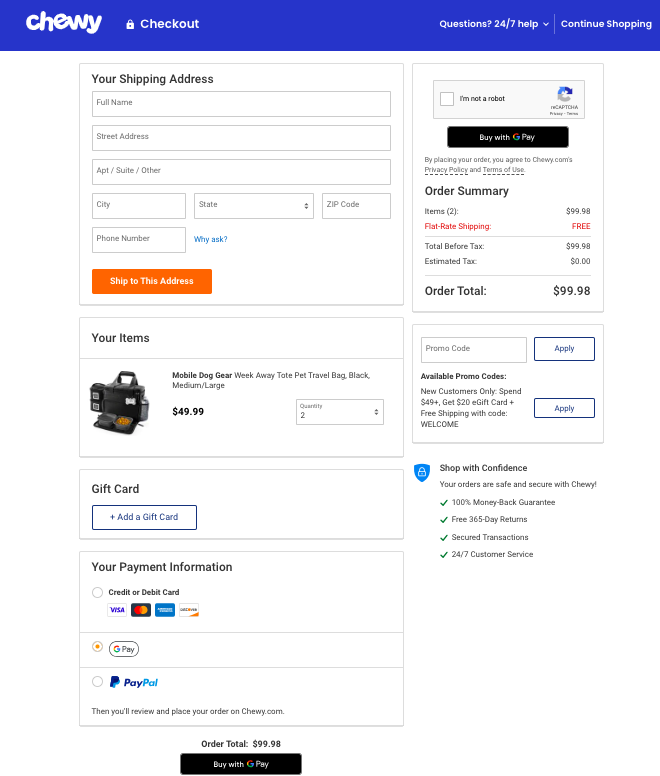The width and height of the screenshot is (660, 776).
Task: Open the Privacy Policy link
Action: click(445, 170)
